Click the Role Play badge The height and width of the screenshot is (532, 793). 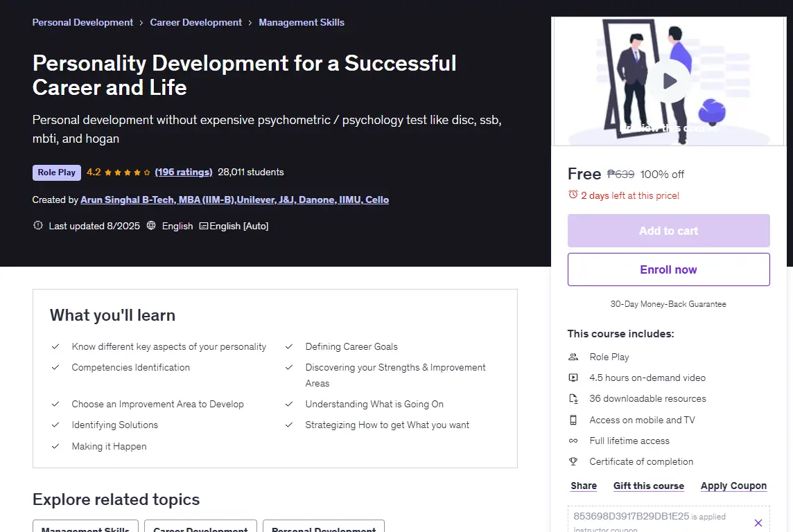[57, 172]
